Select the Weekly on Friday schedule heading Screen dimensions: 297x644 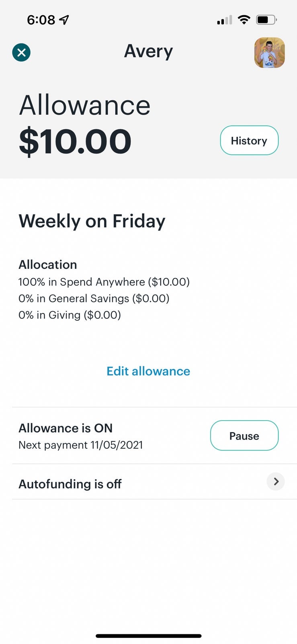92,221
